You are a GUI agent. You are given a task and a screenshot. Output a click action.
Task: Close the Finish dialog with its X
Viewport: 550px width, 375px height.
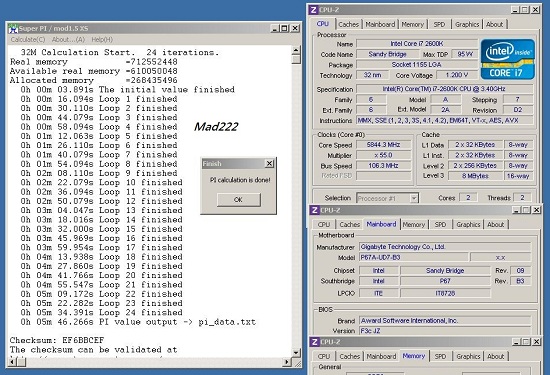coord(269,163)
